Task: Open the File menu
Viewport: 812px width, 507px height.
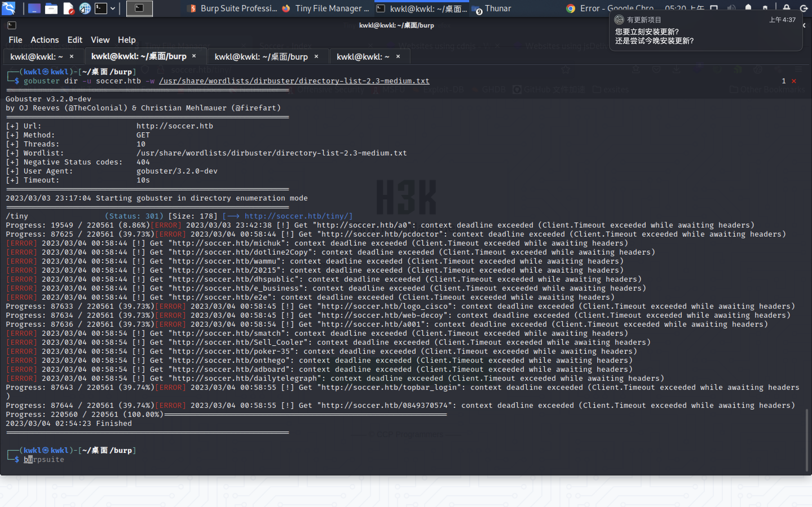Action: click(15, 40)
